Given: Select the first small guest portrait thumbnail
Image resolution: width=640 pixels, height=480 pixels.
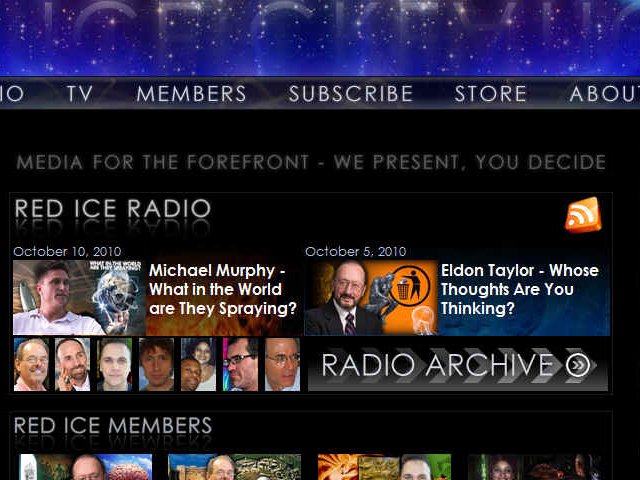Looking at the screenshot, I should tap(31, 364).
